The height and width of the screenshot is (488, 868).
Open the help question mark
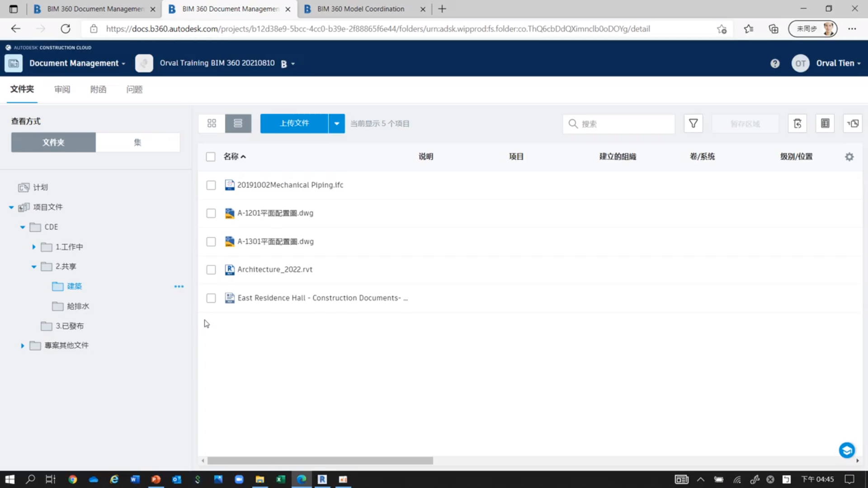click(775, 63)
